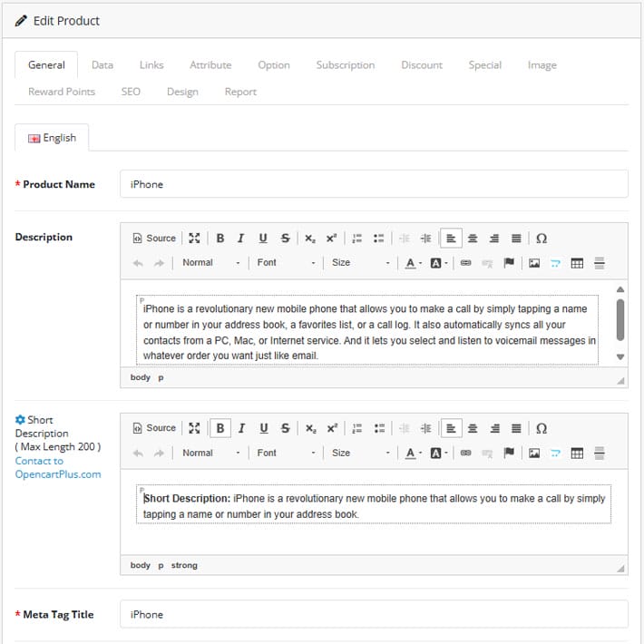Switch to the Links tab
The image size is (644, 644).
point(151,65)
